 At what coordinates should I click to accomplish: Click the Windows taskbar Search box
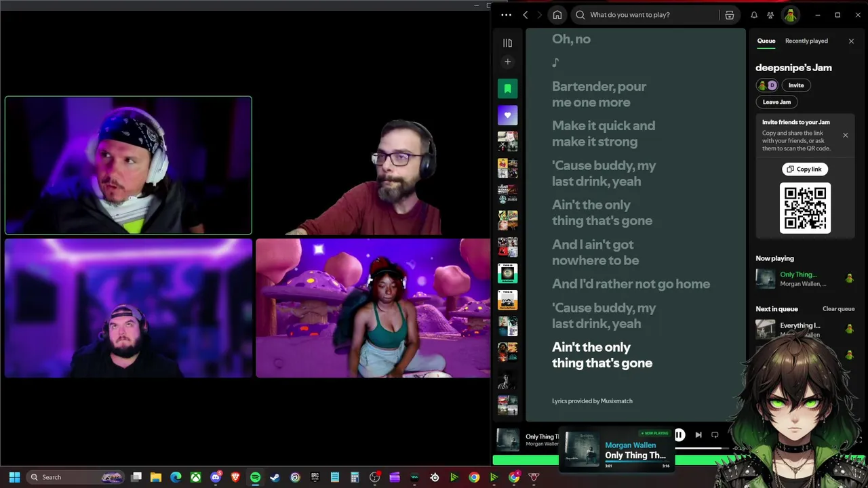point(76,477)
